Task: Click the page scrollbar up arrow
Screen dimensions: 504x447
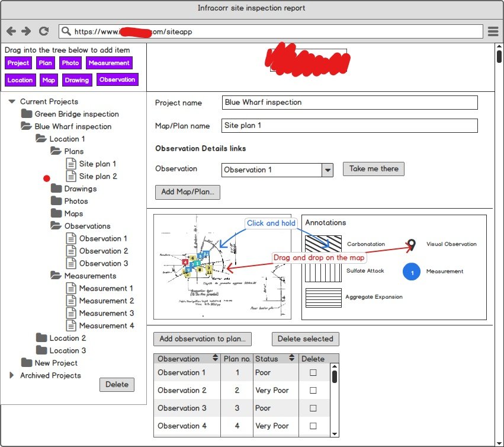Action: (x=499, y=47)
